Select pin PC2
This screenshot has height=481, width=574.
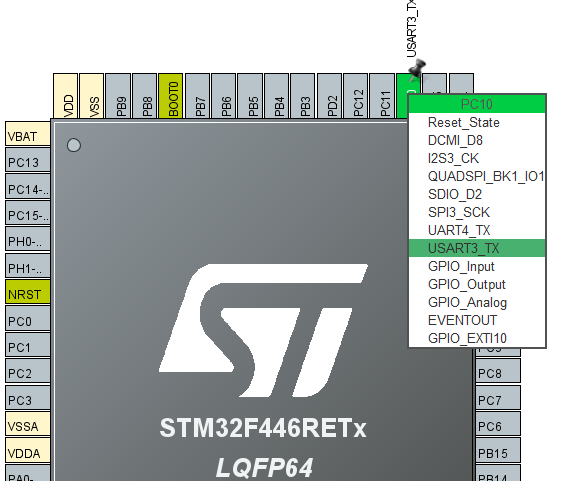28,371
